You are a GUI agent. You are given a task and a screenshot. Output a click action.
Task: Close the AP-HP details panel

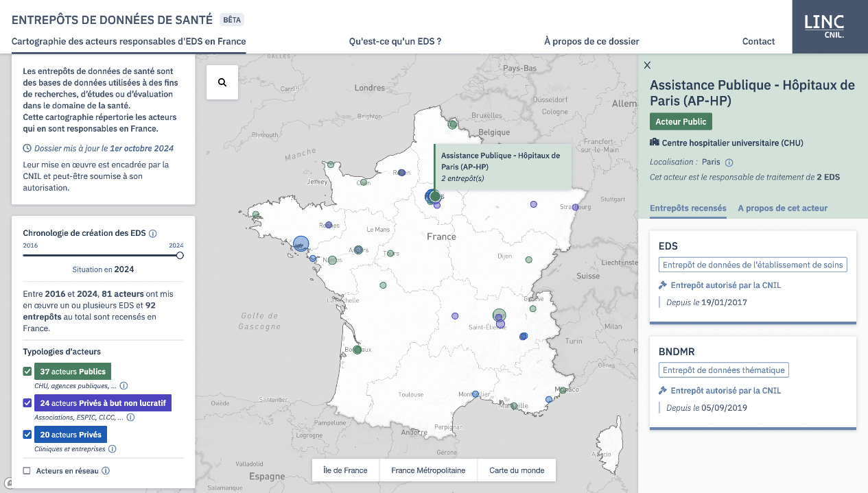(647, 65)
